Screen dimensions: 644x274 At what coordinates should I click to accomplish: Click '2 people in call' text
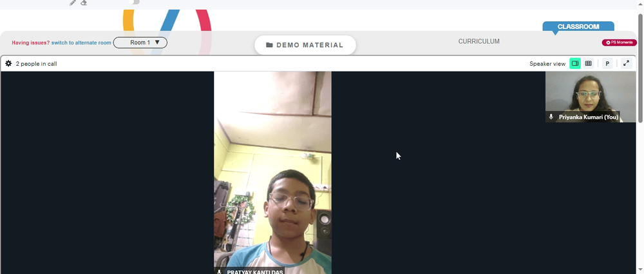pos(36,64)
